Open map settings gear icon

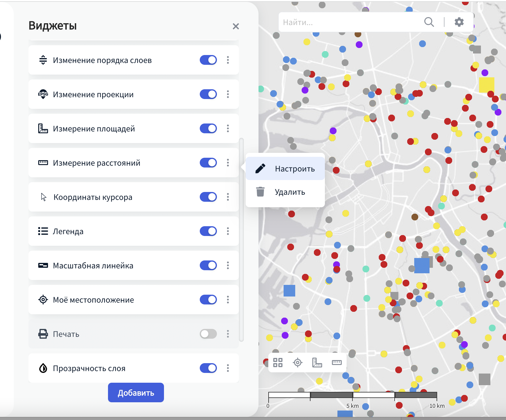point(459,22)
